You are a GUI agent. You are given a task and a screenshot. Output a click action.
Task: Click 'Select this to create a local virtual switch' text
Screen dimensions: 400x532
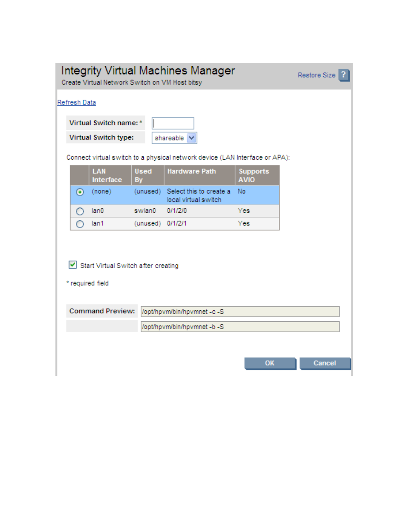point(199,196)
